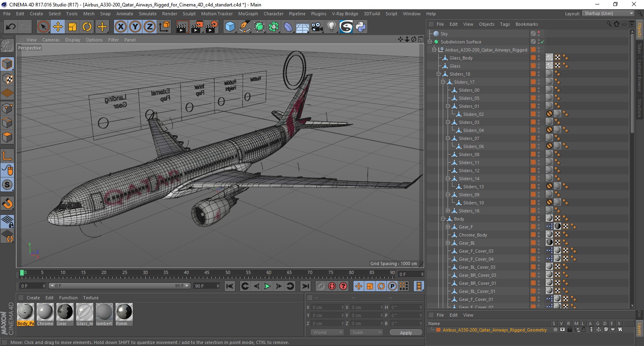The height and width of the screenshot is (346, 644).
Task: Select the Rimm material swatch
Action: [x=124, y=314]
